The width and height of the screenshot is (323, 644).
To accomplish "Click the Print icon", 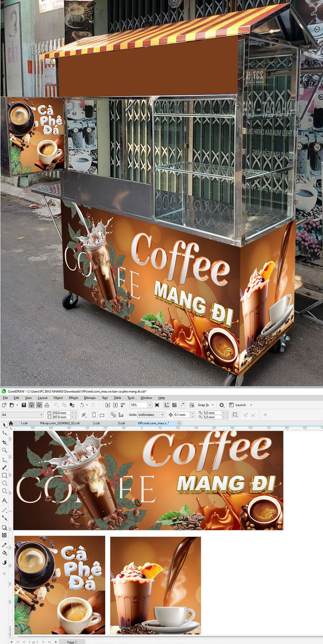I will pos(47,405).
